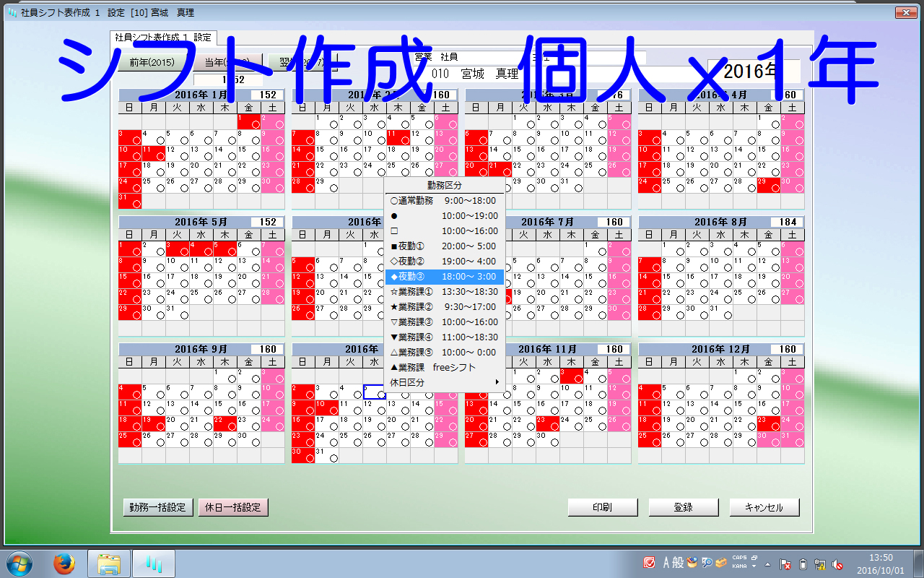Click the IME input mode 'A' indicator
The width and height of the screenshot is (924, 578).
666,563
